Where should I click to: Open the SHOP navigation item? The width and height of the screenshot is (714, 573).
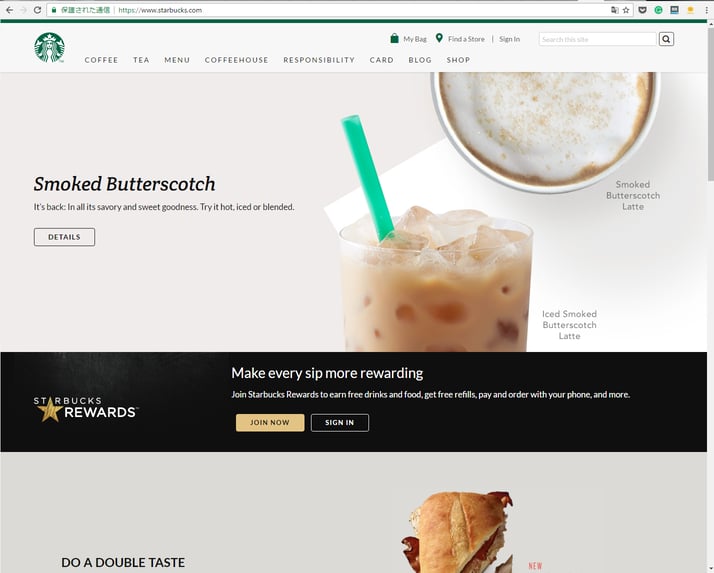click(458, 60)
